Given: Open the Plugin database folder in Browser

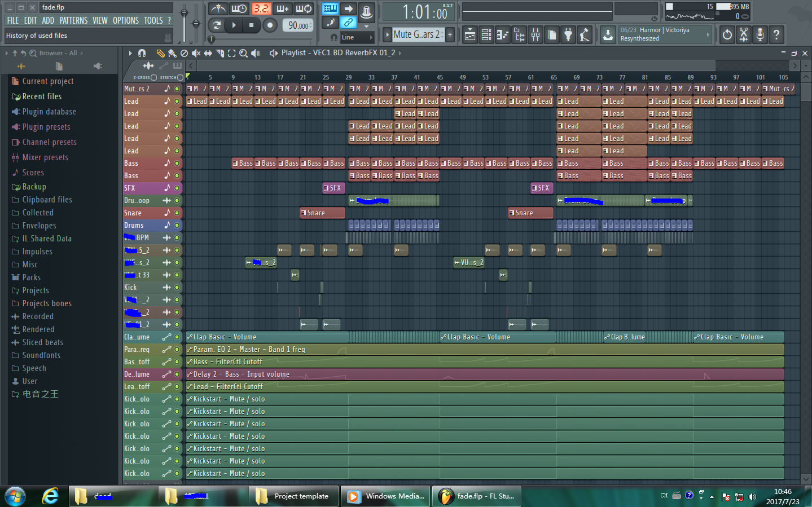Looking at the screenshot, I should [49, 112].
